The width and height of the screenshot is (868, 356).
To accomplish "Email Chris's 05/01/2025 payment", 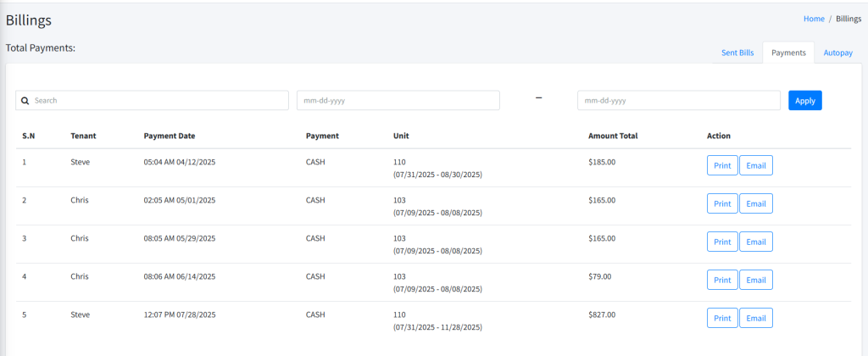I will 755,203.
